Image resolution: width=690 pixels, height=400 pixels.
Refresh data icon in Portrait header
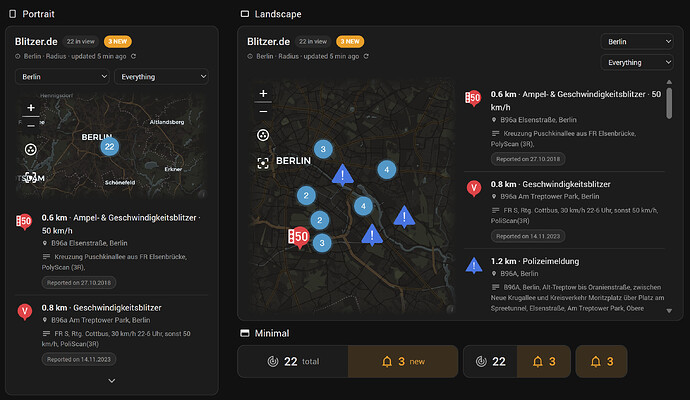coord(133,56)
